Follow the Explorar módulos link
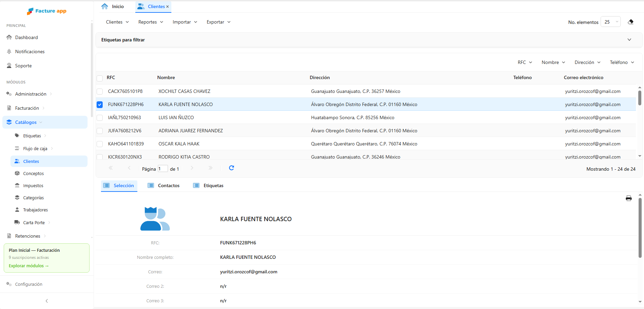The width and height of the screenshot is (644, 309). click(x=29, y=266)
